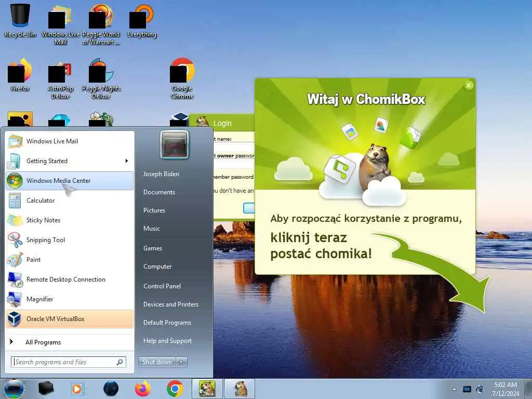Open Recycle Bin on the desktop
The width and height of the screenshot is (532, 399).
(20, 20)
